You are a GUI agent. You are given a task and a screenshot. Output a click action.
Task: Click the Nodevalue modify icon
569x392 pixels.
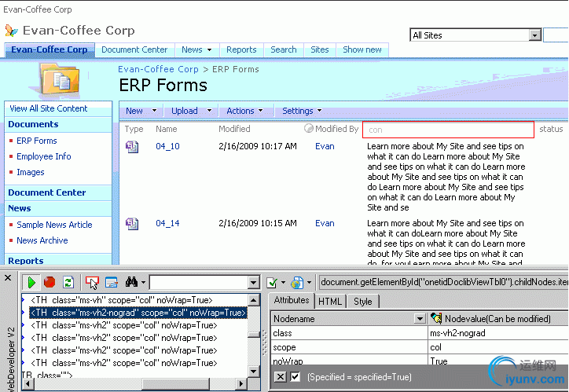436,318
